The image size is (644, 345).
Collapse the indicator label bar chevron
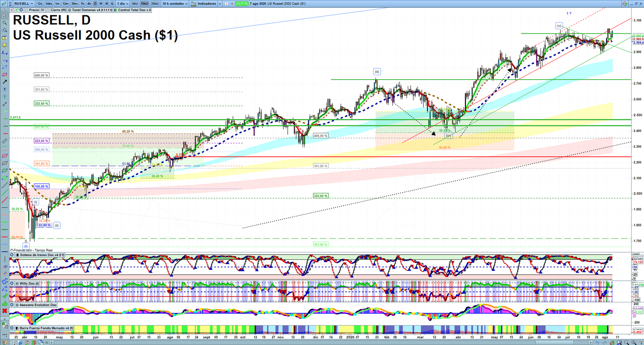(x=5, y=10)
